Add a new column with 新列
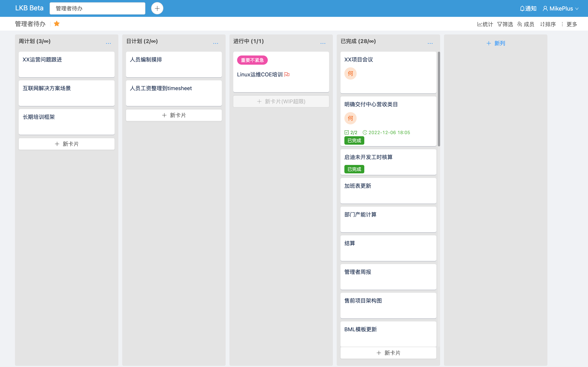This screenshot has height=367, width=588. tap(496, 43)
